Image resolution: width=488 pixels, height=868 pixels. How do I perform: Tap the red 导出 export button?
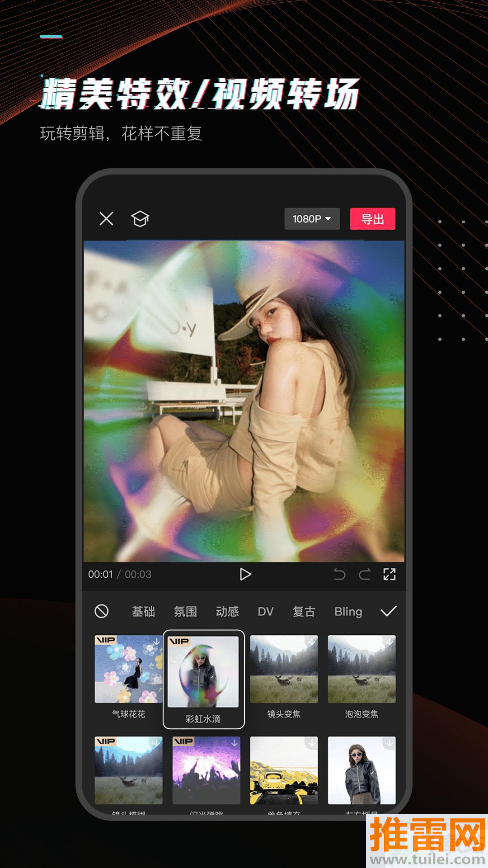coord(372,219)
